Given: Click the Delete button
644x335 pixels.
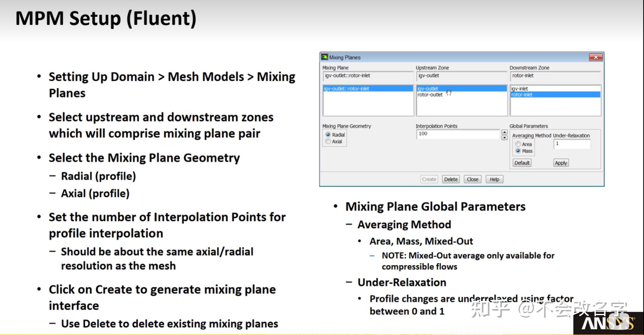Looking at the screenshot, I should (451, 179).
